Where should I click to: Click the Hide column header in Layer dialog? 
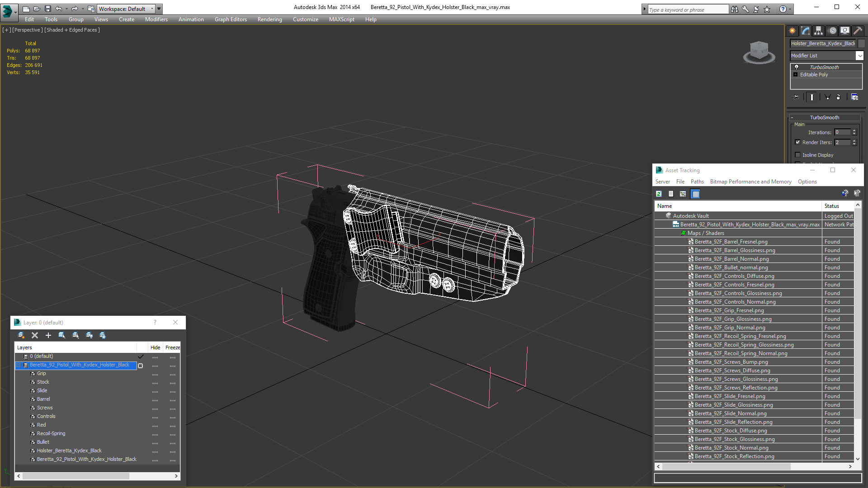pos(155,347)
